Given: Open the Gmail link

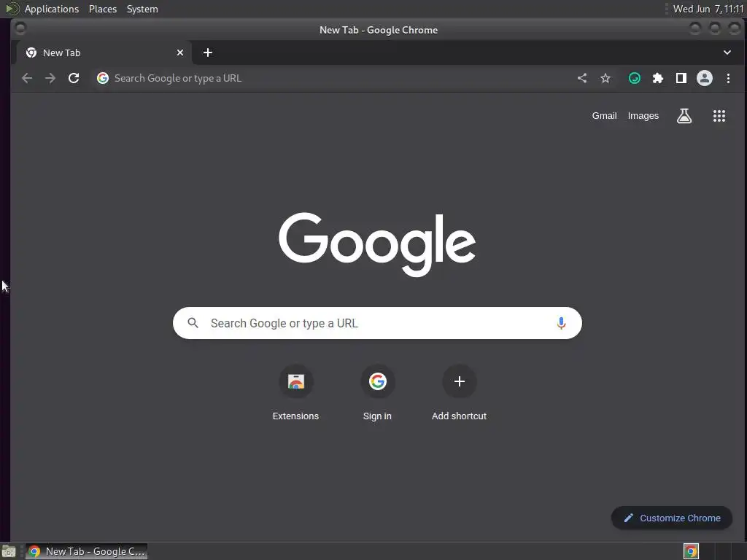Looking at the screenshot, I should click(604, 116).
